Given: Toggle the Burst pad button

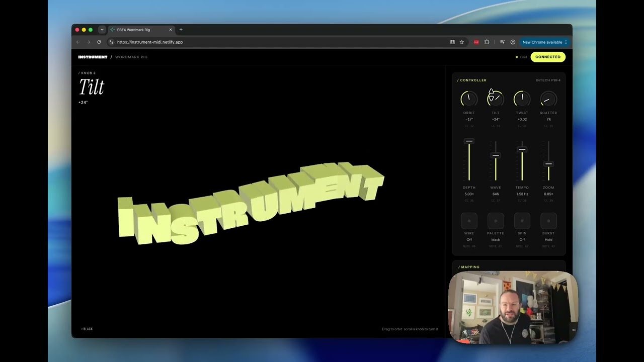Looking at the screenshot, I should point(548,221).
